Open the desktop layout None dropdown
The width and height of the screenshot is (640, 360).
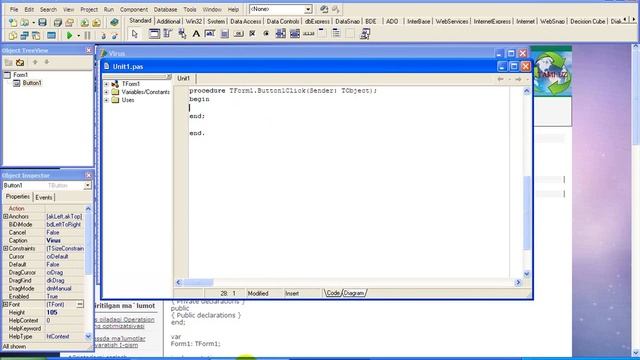[x=308, y=9]
